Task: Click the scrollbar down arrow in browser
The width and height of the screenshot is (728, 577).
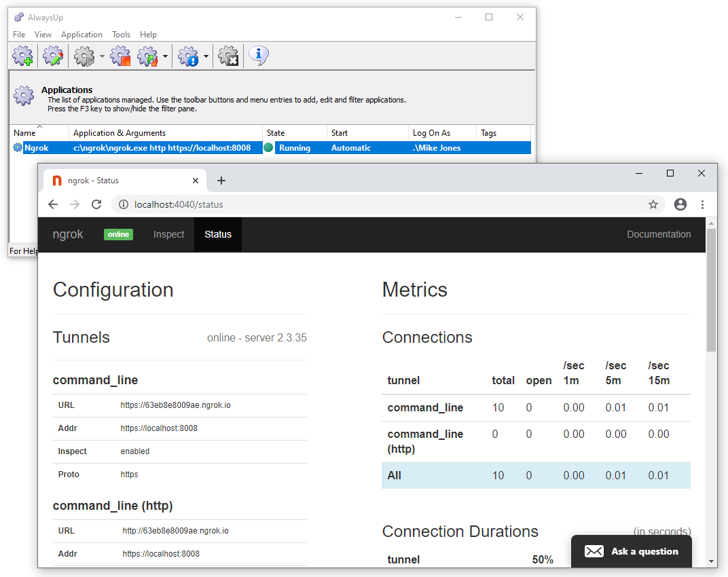Action: [x=711, y=561]
